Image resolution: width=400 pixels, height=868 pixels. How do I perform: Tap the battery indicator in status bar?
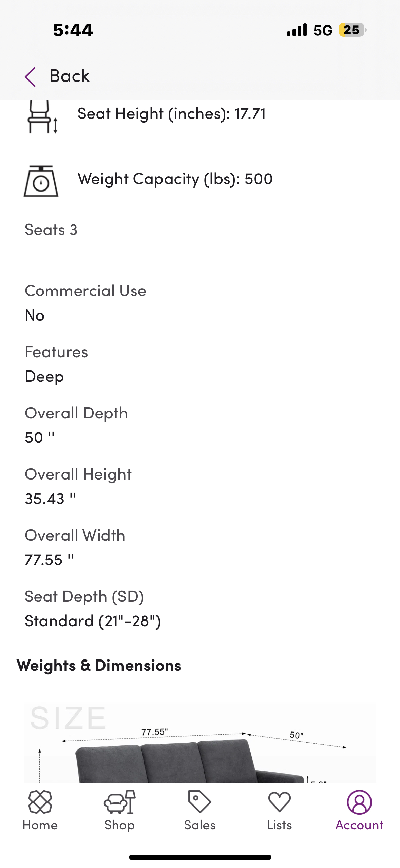click(352, 30)
